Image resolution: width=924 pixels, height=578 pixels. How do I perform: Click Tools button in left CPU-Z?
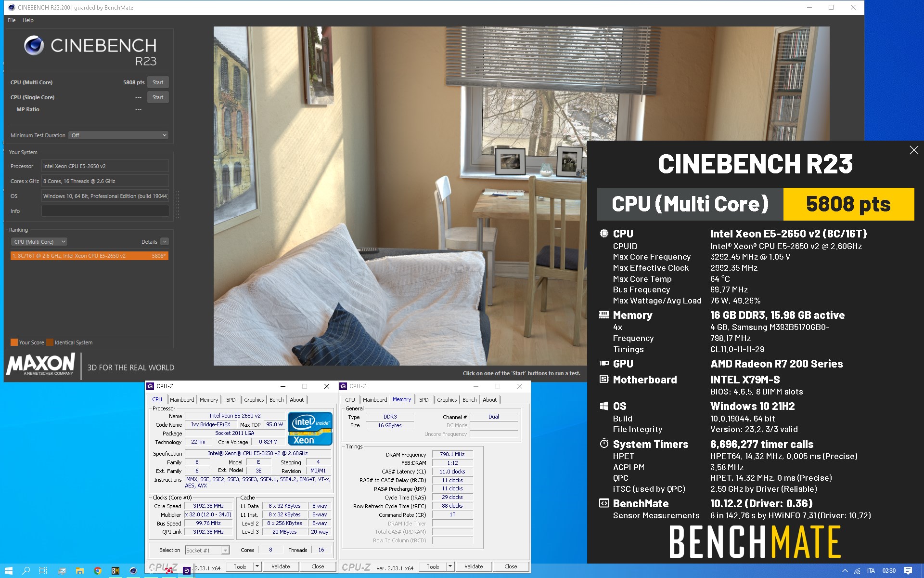[240, 566]
